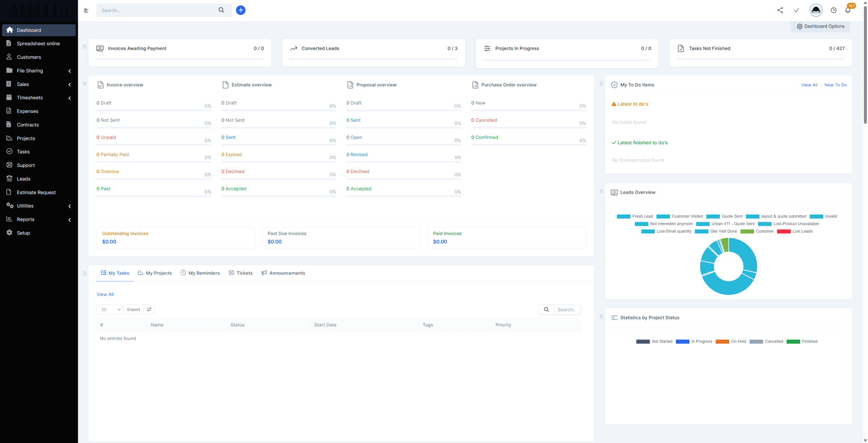868x443 pixels.
Task: Click the 0 Overdue invoice link
Action: pos(108,171)
